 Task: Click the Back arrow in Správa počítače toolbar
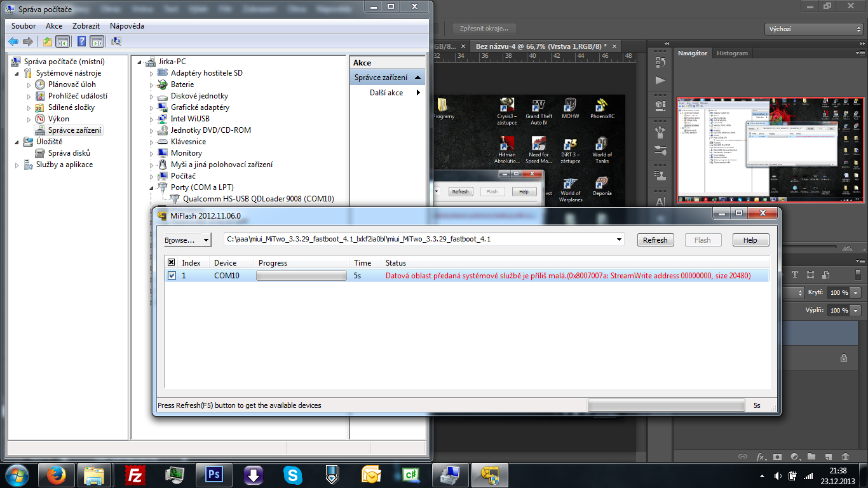click(13, 42)
